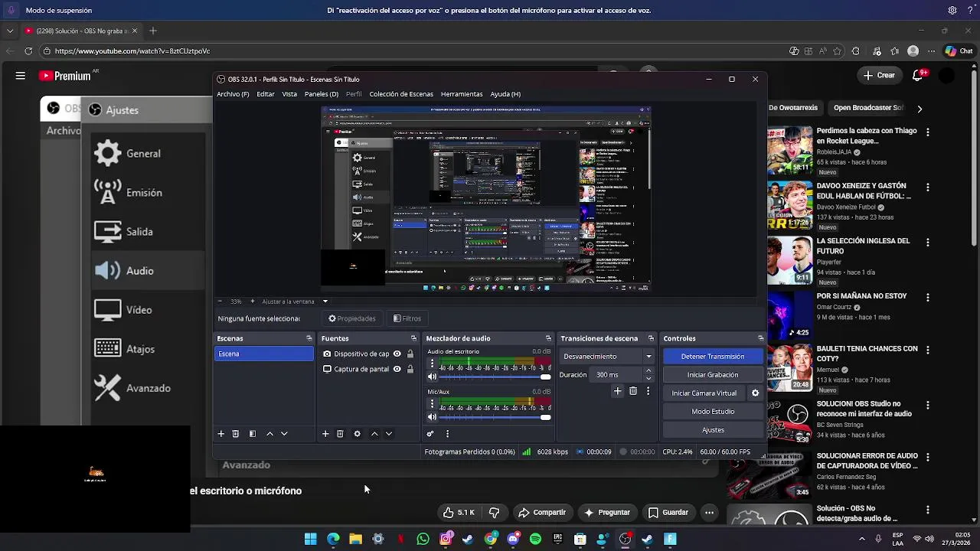This screenshot has height=551, width=980.
Task: Dislike the YouTube video
Action: click(x=495, y=513)
